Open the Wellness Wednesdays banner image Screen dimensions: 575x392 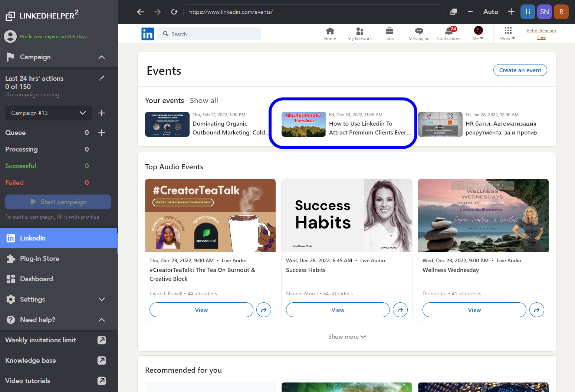[483, 216]
